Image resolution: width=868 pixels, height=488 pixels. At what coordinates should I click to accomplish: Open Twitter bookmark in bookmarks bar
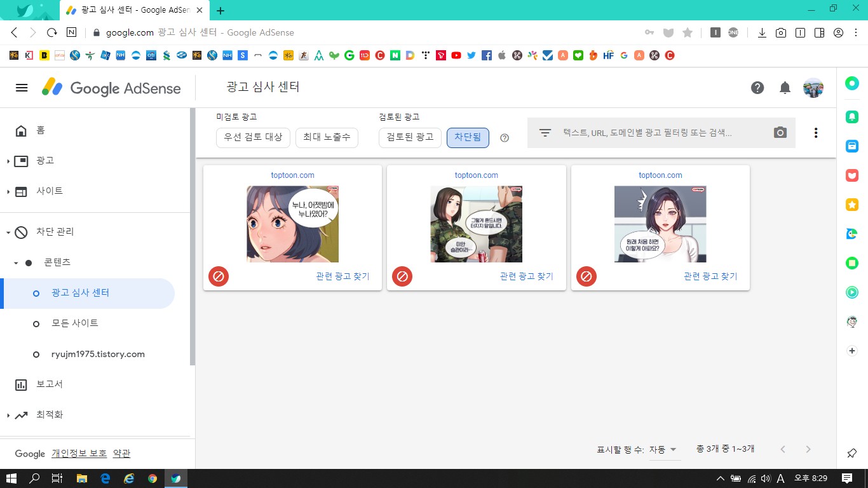click(x=471, y=55)
